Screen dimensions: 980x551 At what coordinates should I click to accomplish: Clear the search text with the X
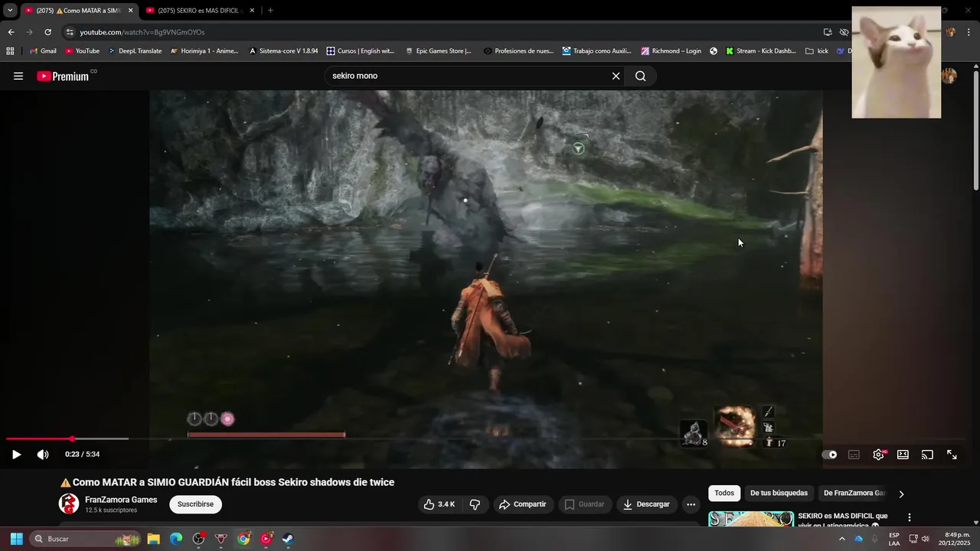point(616,76)
